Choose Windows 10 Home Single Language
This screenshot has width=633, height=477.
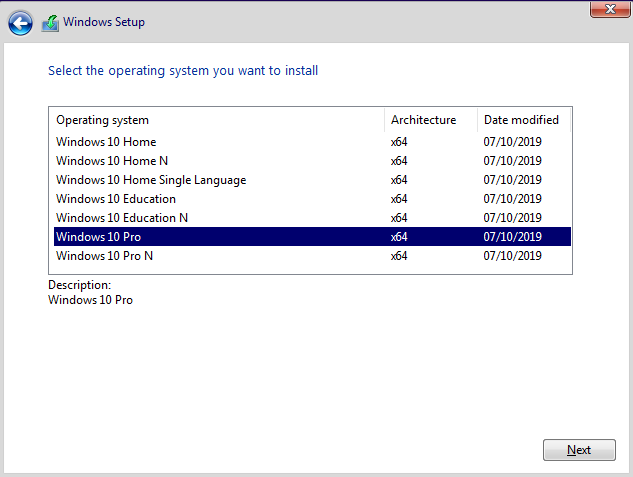click(312, 180)
